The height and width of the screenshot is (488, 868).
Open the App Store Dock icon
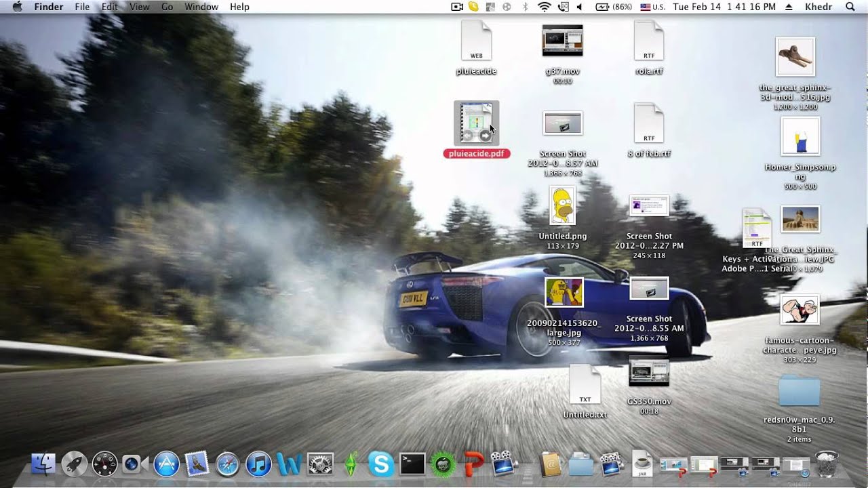point(166,464)
